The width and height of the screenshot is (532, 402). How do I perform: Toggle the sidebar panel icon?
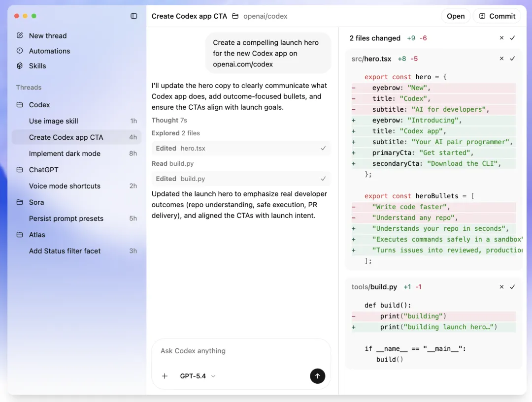pyautogui.click(x=133, y=16)
